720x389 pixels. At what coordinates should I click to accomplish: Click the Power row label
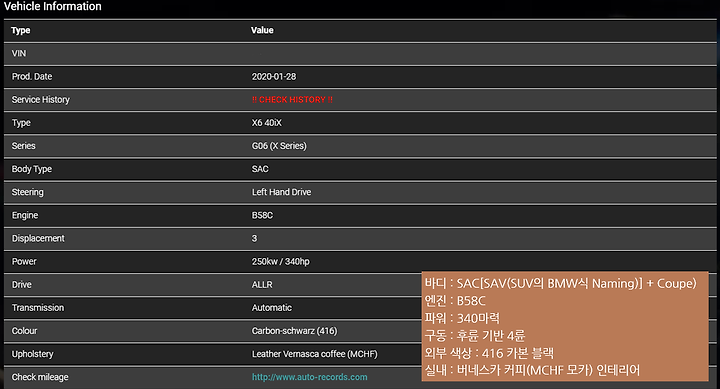24,261
